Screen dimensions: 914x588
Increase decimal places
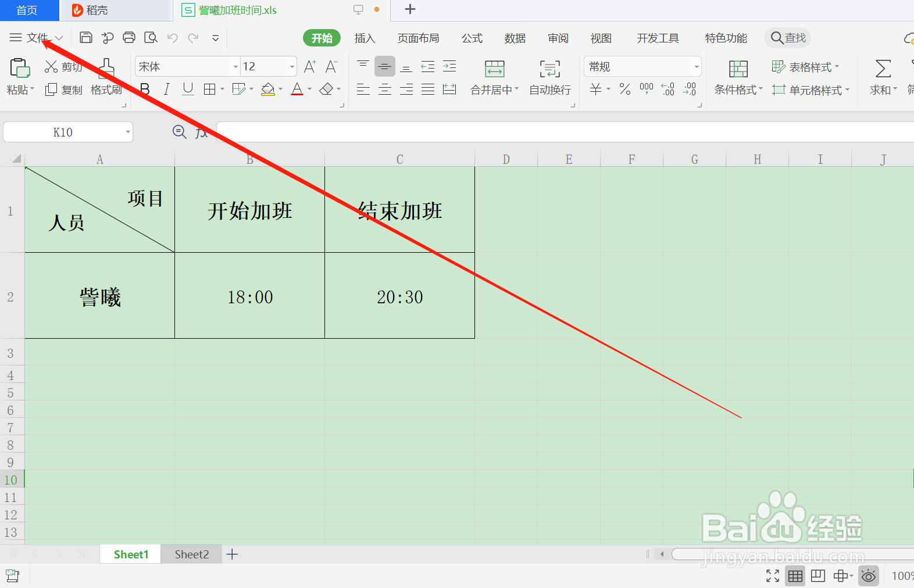668,89
